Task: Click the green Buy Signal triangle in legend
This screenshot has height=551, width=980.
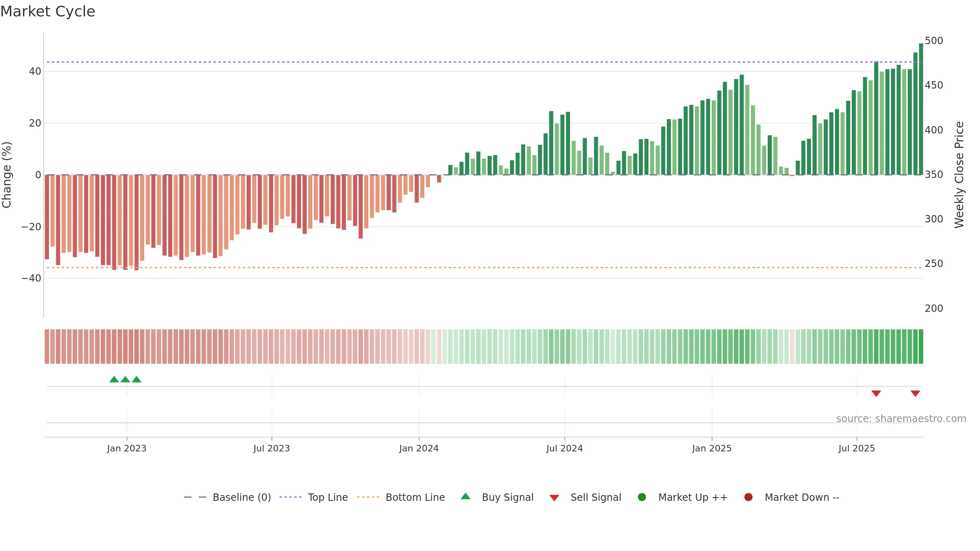Action: (465, 496)
